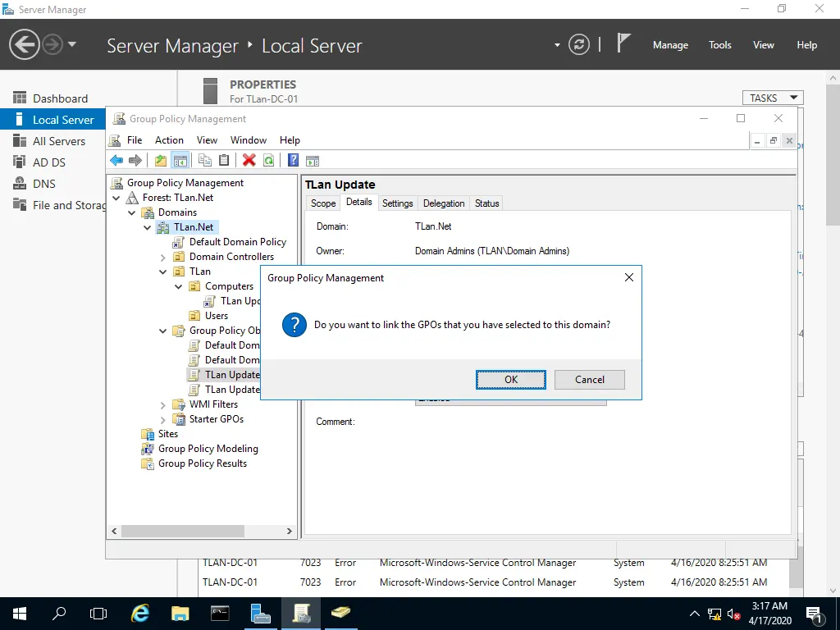The height and width of the screenshot is (630, 840).
Task: Click Server Manager's circular back arrow button
Action: (24, 44)
